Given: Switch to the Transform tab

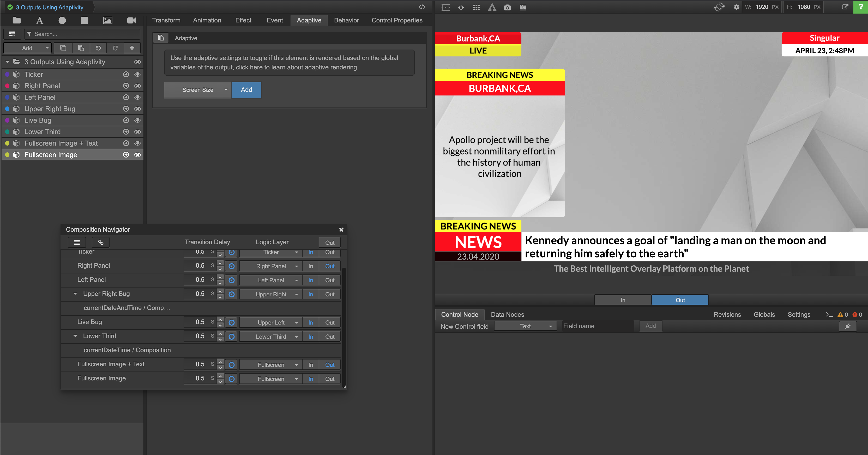Looking at the screenshot, I should coord(166,20).
